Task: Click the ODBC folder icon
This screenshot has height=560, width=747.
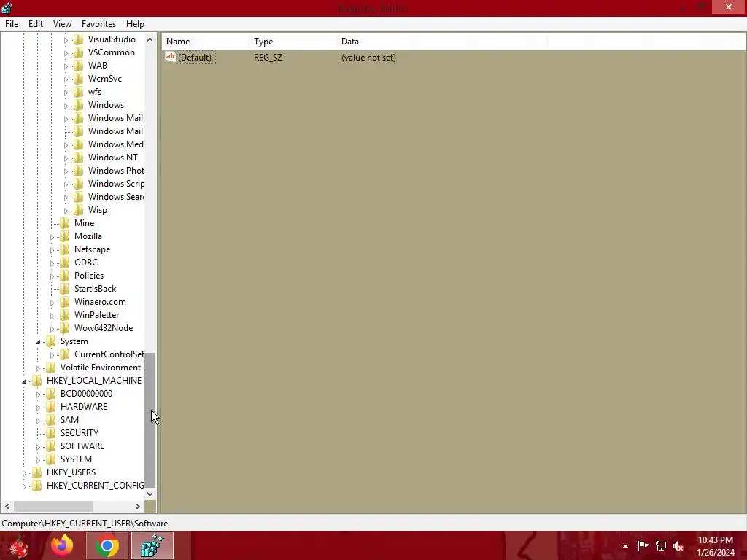Action: tap(65, 262)
